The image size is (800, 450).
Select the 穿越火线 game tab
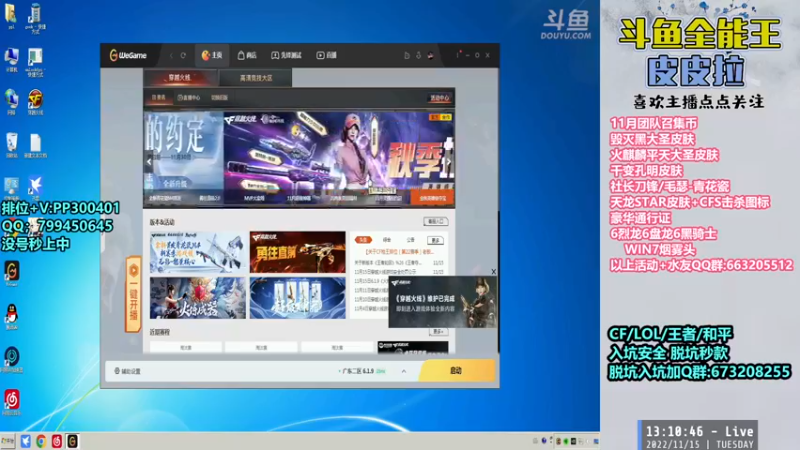pyautogui.click(x=180, y=78)
